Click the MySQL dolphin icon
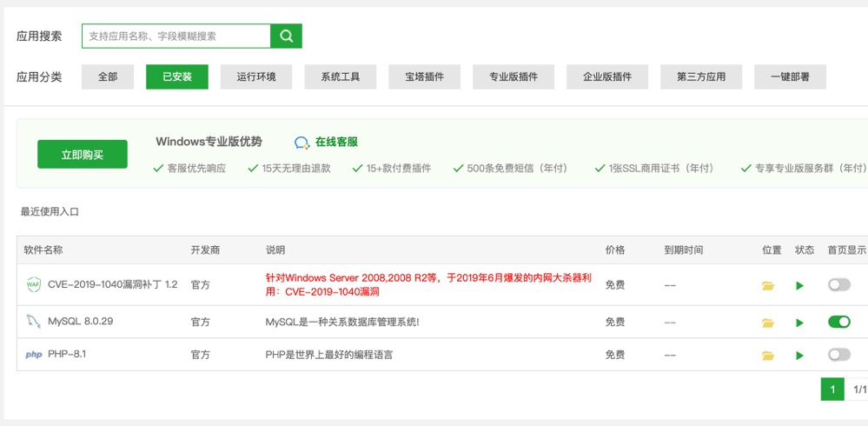 click(x=33, y=322)
